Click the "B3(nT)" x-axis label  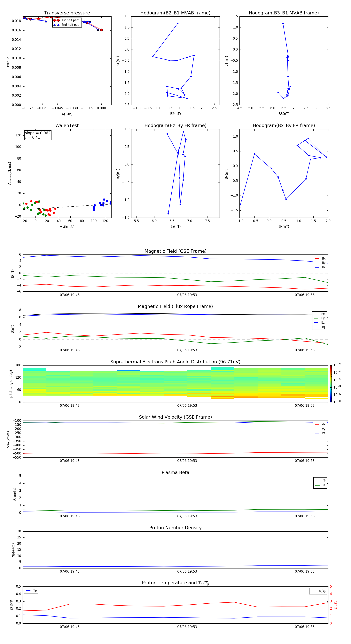[284, 114]
